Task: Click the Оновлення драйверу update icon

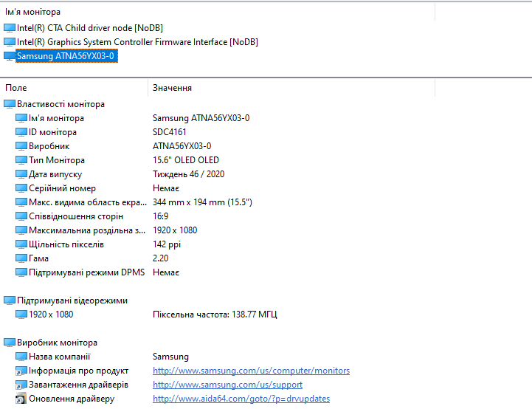Action: [21, 399]
